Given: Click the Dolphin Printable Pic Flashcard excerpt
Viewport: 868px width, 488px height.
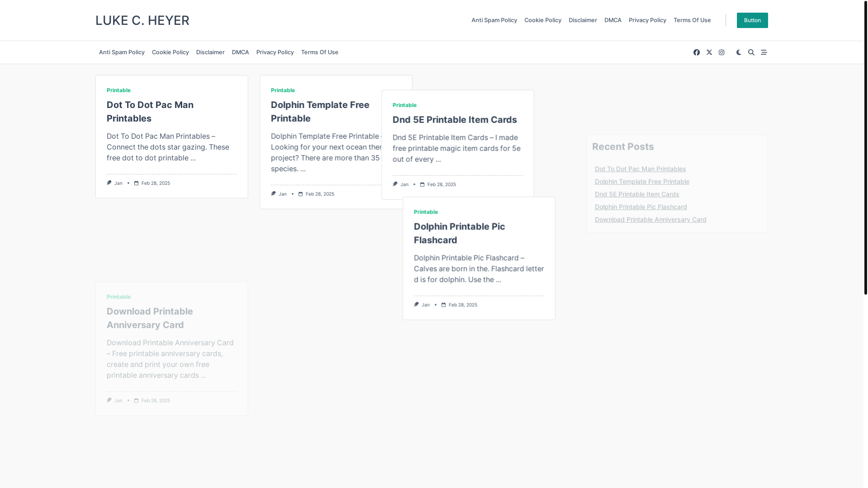Looking at the screenshot, I should [479, 269].
